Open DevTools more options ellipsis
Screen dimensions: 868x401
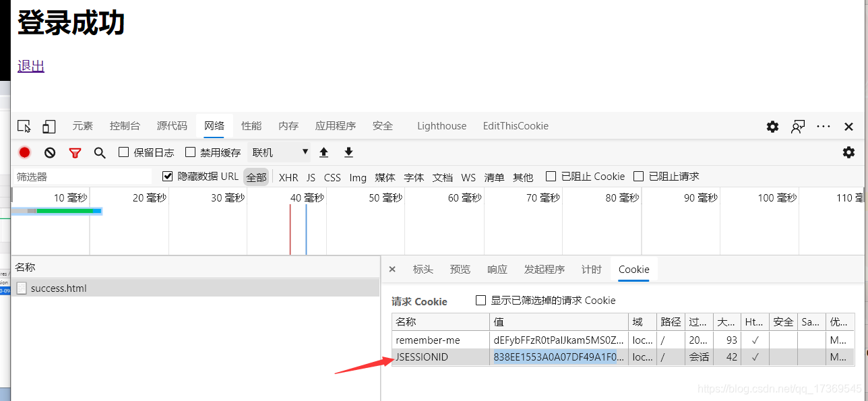point(824,126)
